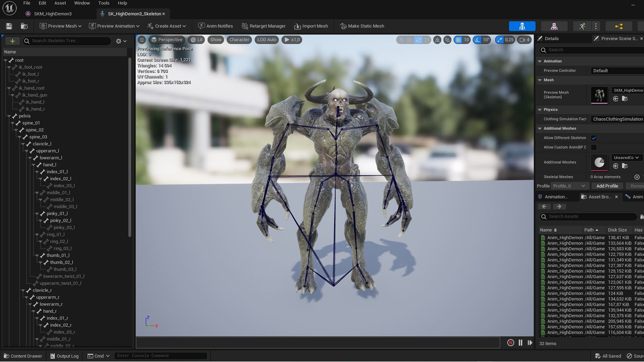644x362 pixels.
Task: Open the Preview Mesh dropdown
Action: coord(60,26)
